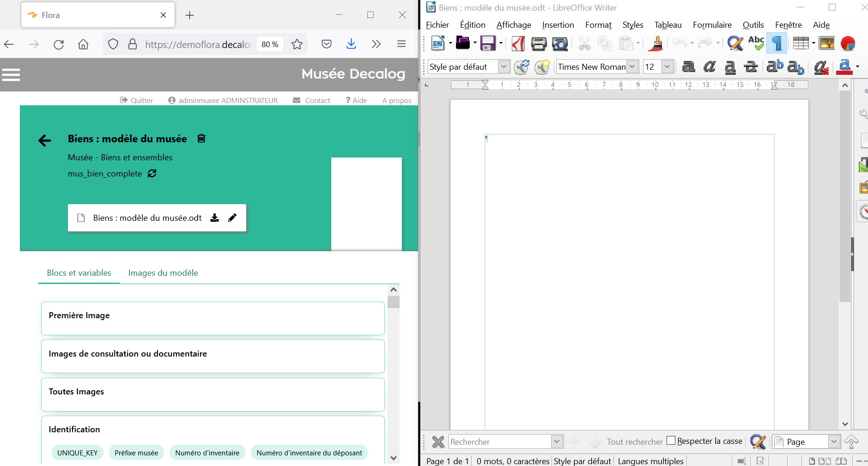Click the Writer vertical scrollbar thumb
868x466 pixels.
coord(844,196)
